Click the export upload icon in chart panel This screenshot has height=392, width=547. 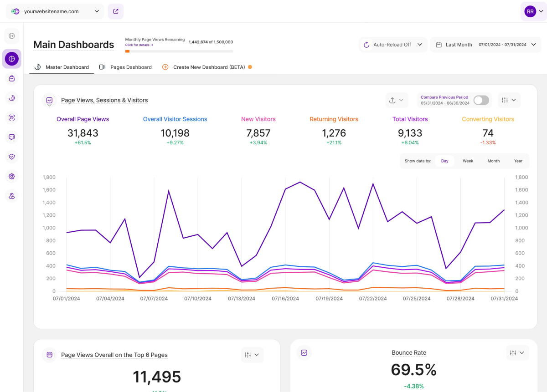[395, 100]
